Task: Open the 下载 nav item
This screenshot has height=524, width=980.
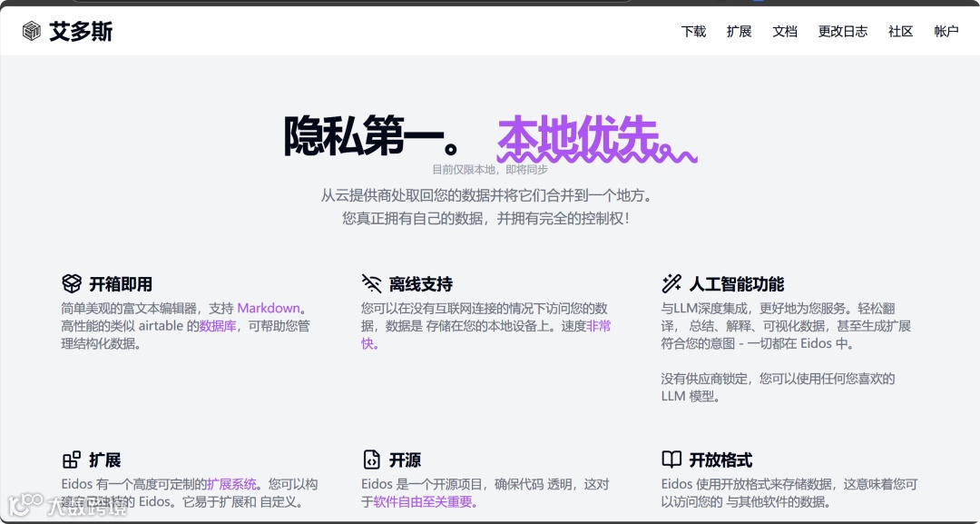Action: 693,31
